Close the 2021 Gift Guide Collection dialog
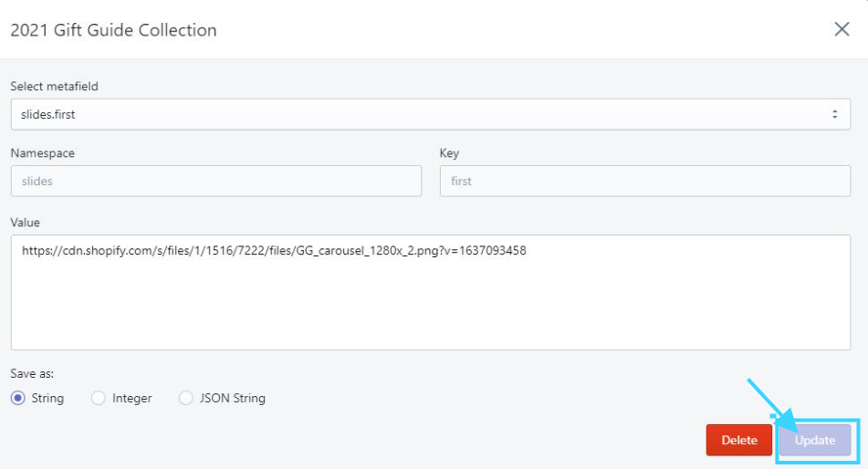Screen dimensions: 868x469 pyautogui.click(x=842, y=29)
